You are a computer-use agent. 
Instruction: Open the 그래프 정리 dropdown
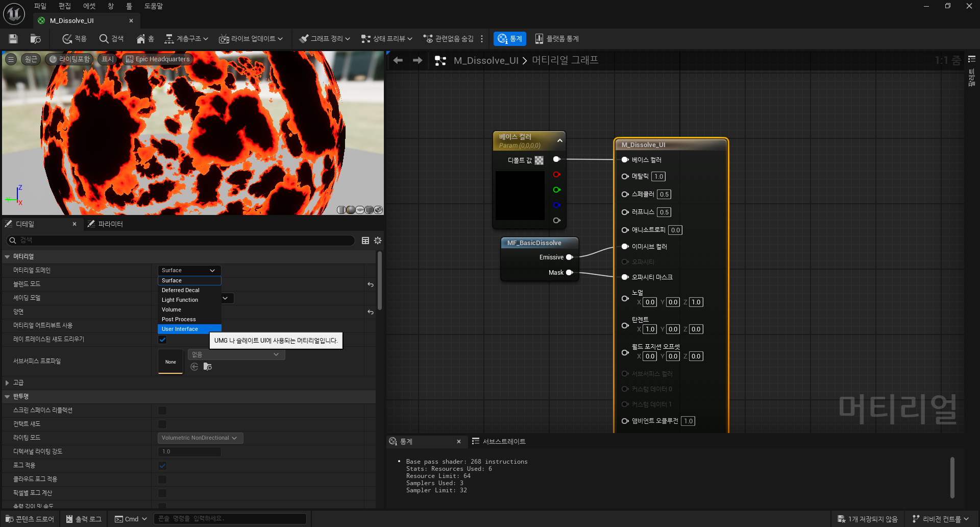[x=325, y=39]
